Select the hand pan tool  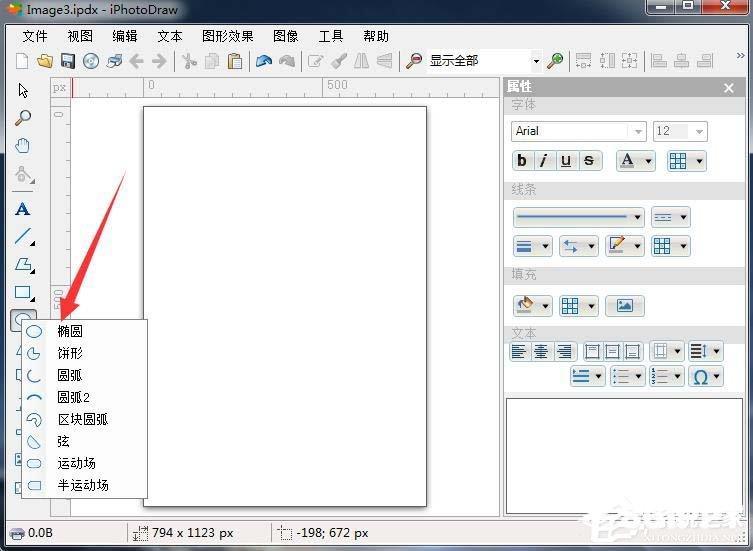(23, 146)
